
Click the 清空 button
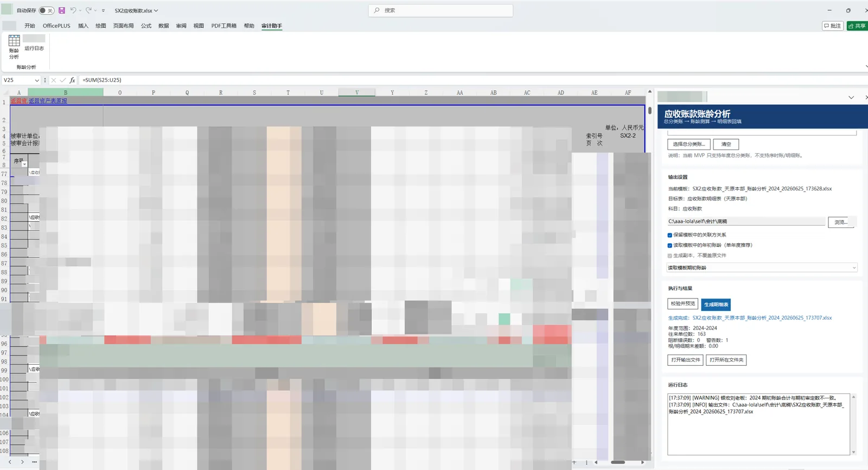coord(726,144)
